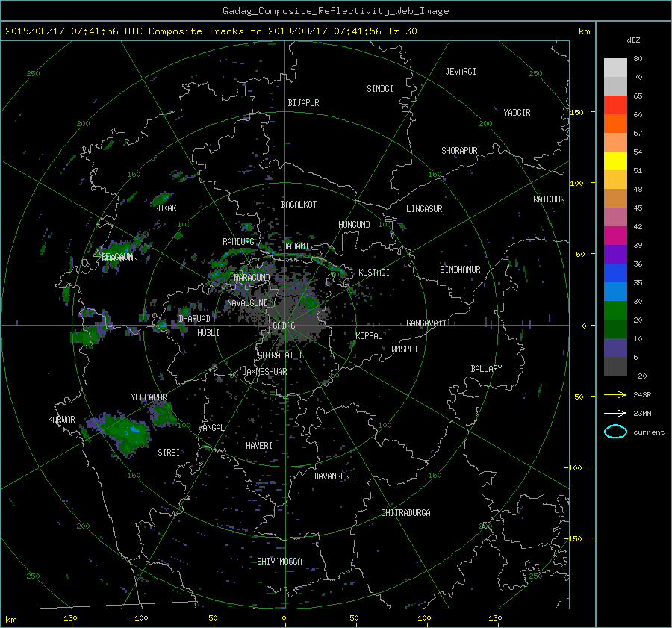This screenshot has width=672, height=628.
Task: Click the YELLAPUR city label
Action: pyautogui.click(x=149, y=397)
